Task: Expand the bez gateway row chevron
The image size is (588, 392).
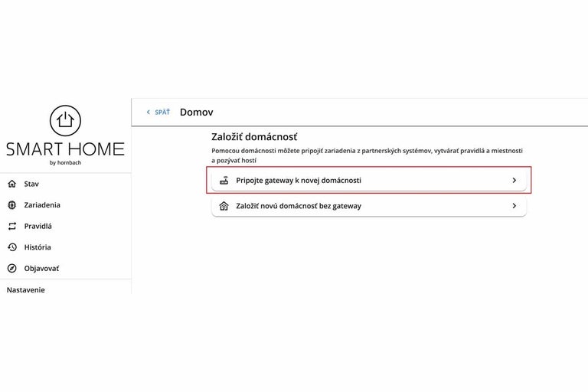Action: click(514, 206)
